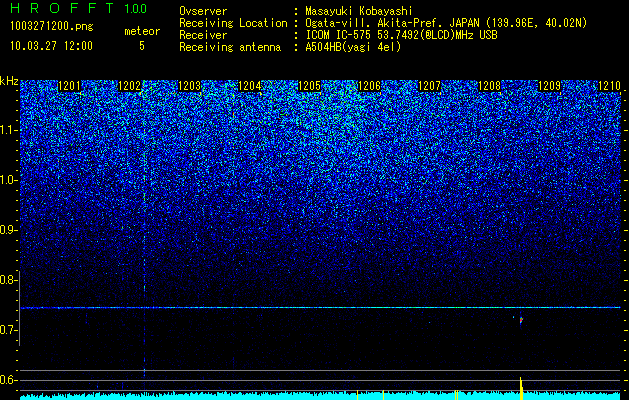Viewport: 629px width, 400px height.
Task: Click the Receiving Location label
Action: (233, 23)
